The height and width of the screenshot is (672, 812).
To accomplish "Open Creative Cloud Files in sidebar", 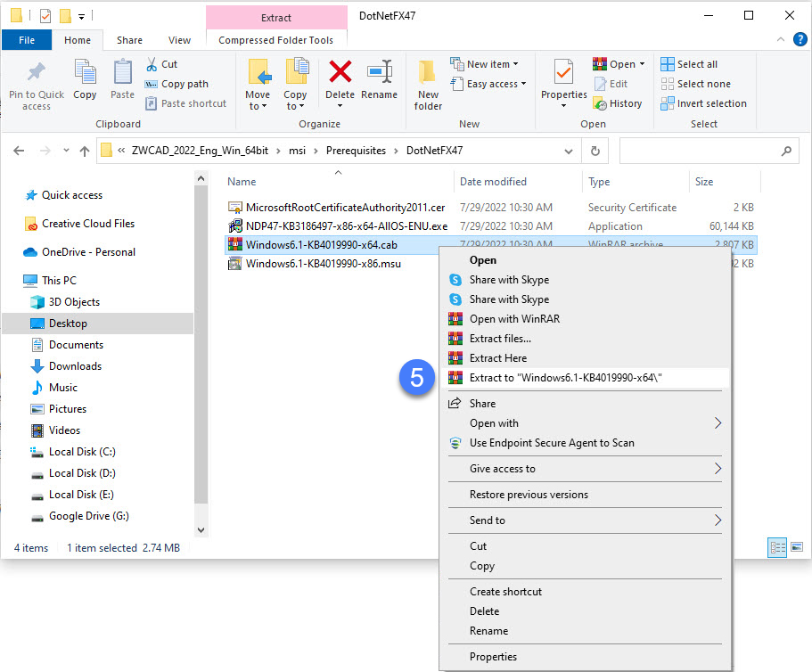I will (88, 224).
